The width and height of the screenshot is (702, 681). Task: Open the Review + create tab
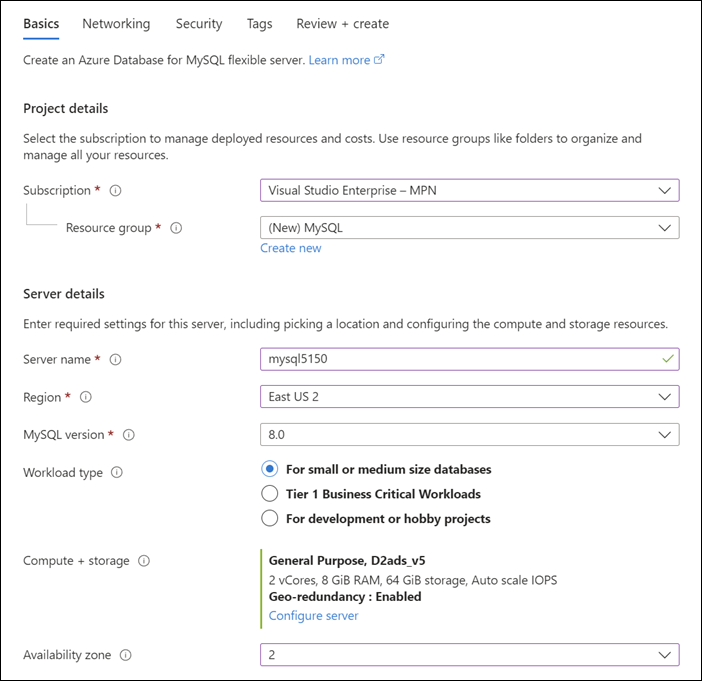[x=343, y=23]
